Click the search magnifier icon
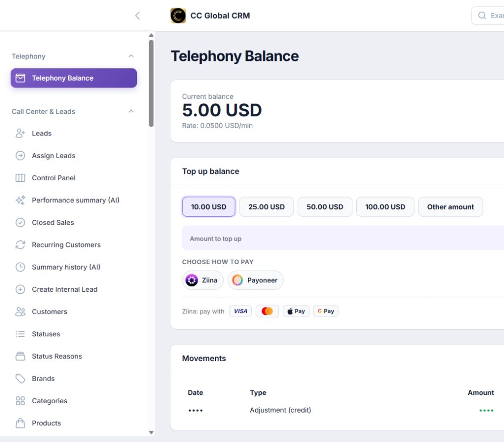 click(x=482, y=15)
